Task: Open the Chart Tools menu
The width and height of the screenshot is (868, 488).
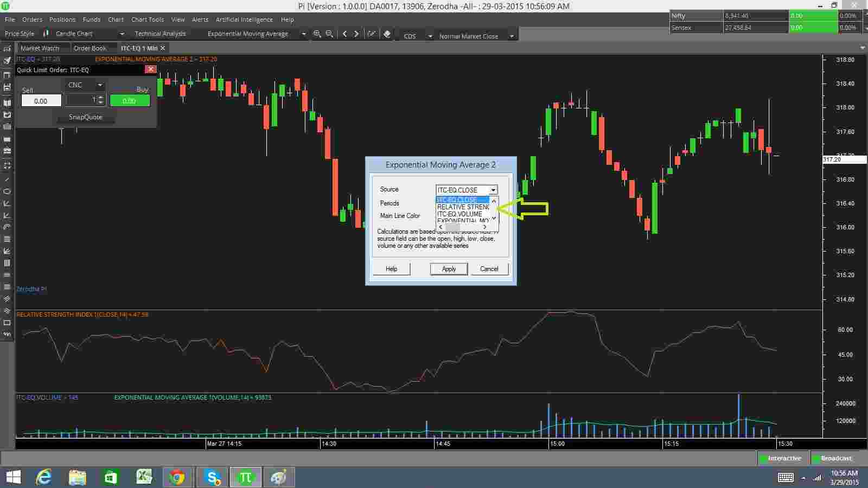Action: coord(147,20)
